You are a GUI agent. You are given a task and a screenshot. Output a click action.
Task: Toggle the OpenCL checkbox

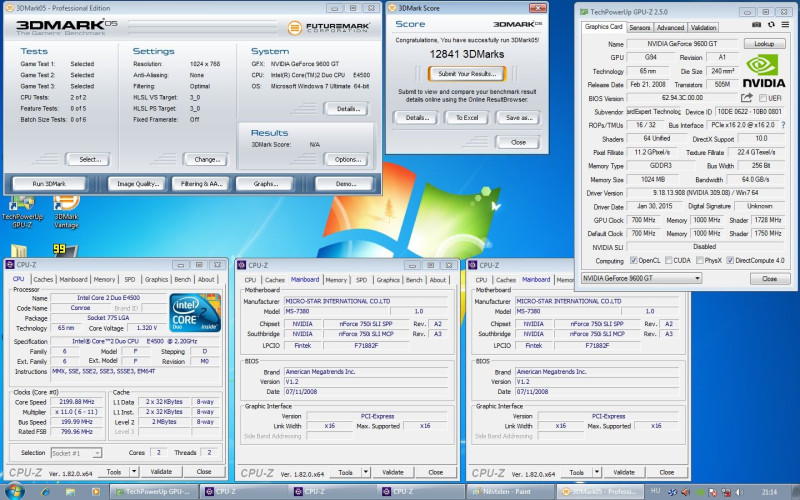click(x=633, y=261)
